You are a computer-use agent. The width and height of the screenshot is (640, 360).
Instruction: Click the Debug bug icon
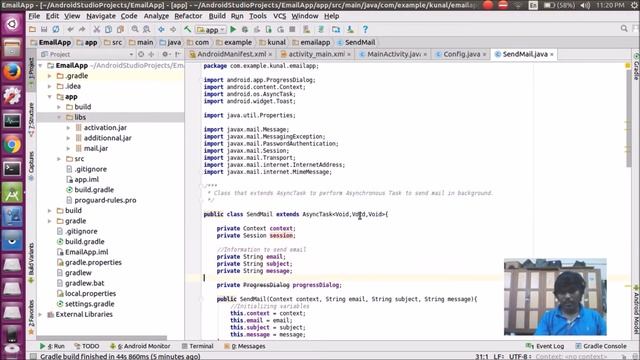[x=245, y=29]
